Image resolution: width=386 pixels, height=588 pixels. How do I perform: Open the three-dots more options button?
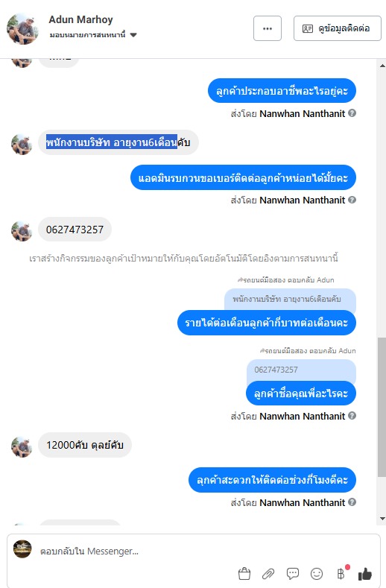coord(268,28)
